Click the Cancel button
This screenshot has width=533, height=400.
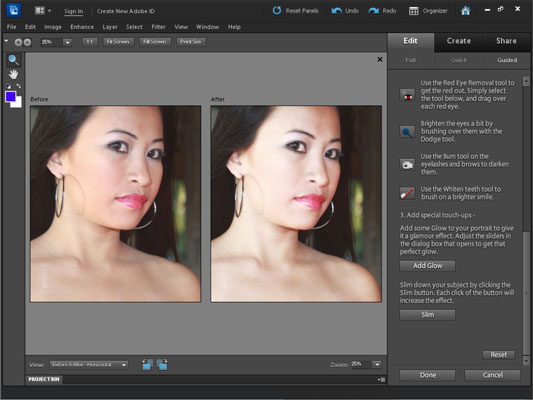pyautogui.click(x=493, y=375)
